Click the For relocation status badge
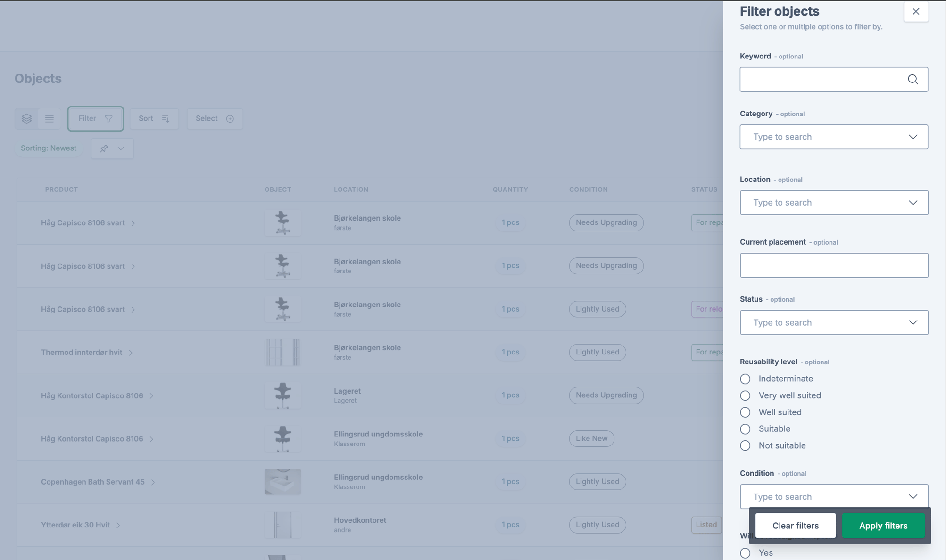The width and height of the screenshot is (946, 560). (708, 309)
